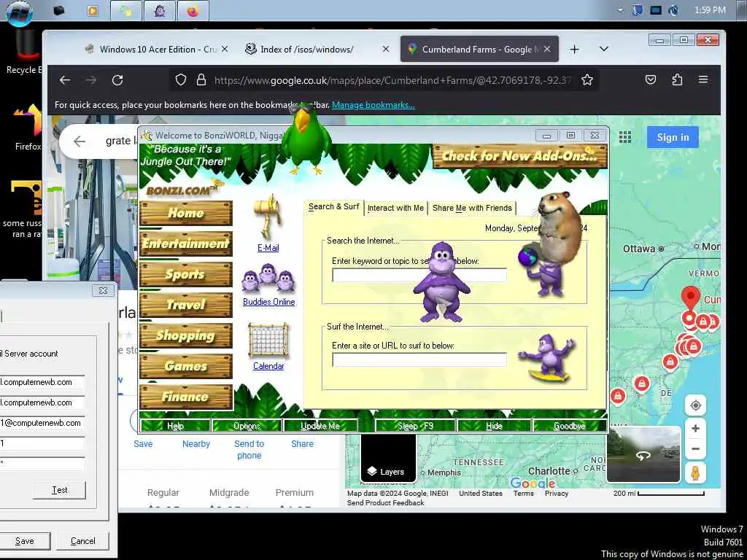Open the Firefox hamburger application menu
The height and width of the screenshot is (560, 747).
click(703, 79)
